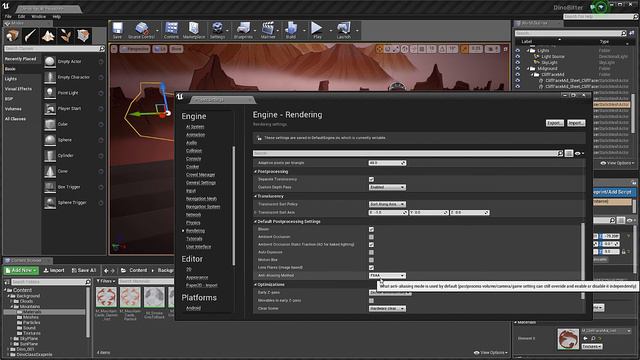Image resolution: width=640 pixels, height=360 pixels.
Task: Open Clear Scene dropdown
Action: 387,309
